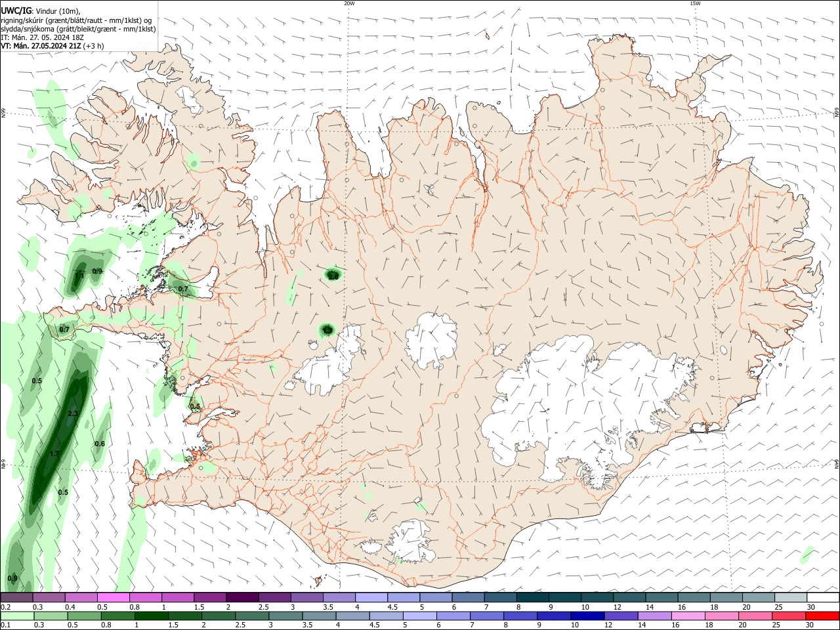Click the gray-blue 3.5 swatch in lower legend
The height and width of the screenshot is (630, 840).
(319, 616)
